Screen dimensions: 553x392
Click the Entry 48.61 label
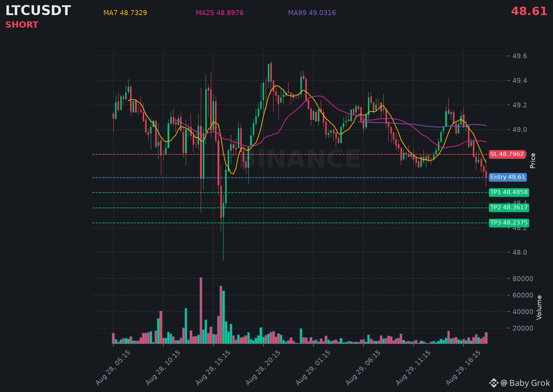pyautogui.click(x=508, y=177)
